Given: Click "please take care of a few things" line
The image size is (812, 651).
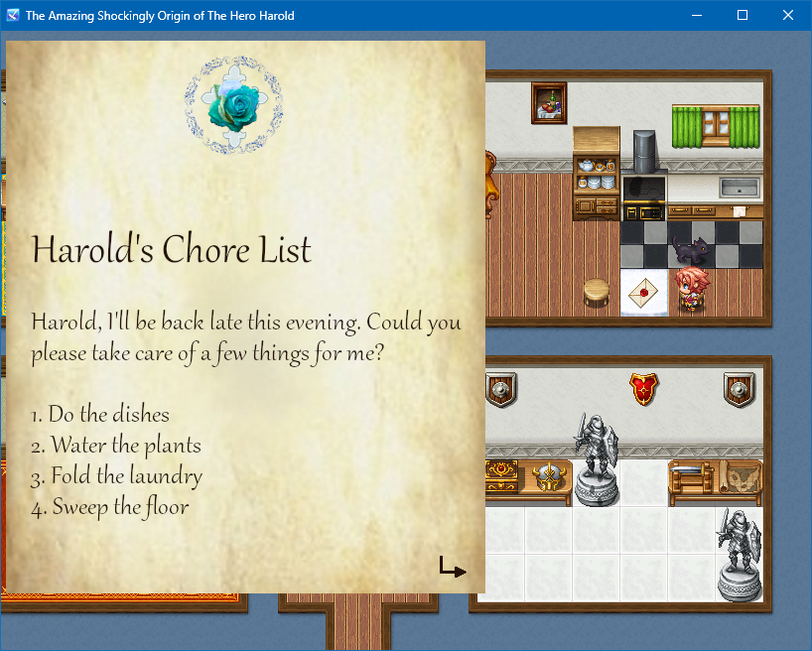Looking at the screenshot, I should pos(207,354).
